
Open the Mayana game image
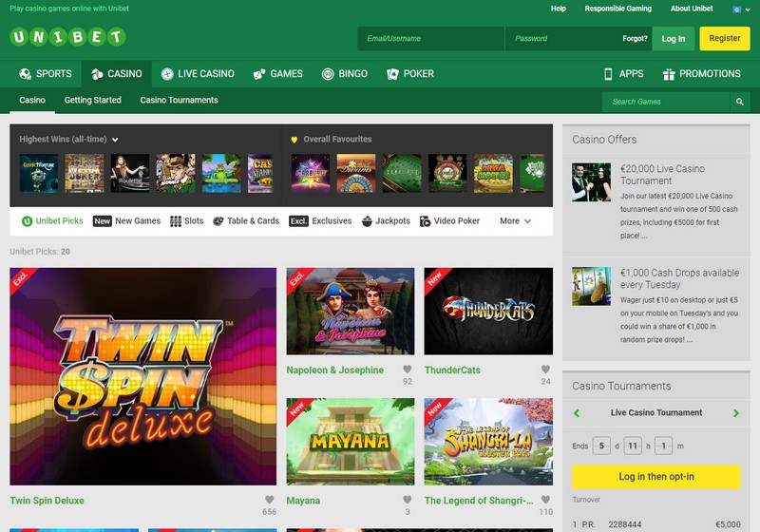pos(351,442)
